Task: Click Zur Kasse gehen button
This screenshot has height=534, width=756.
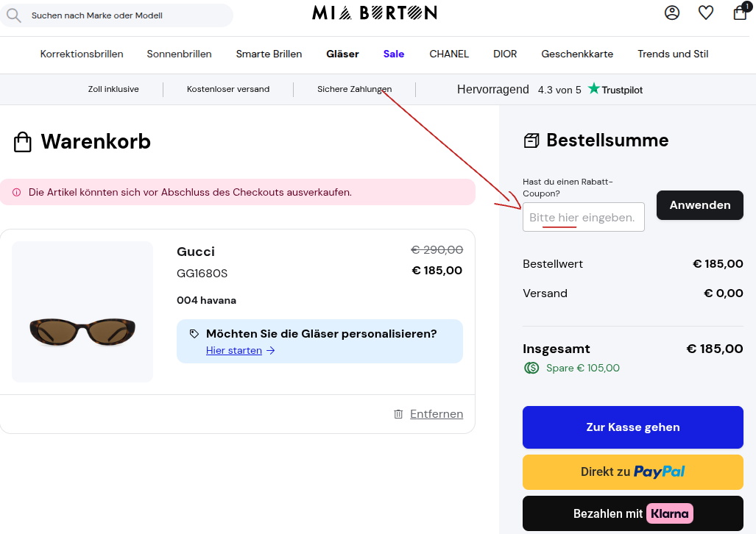Action: click(632, 427)
